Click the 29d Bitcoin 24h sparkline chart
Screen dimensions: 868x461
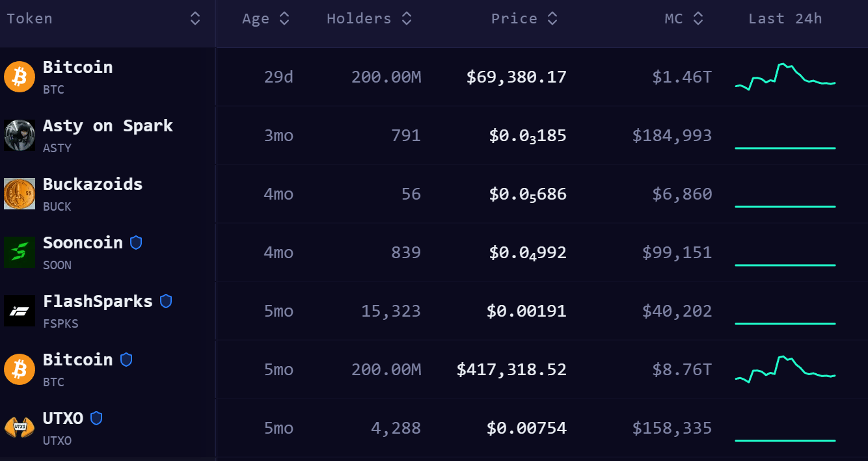point(785,77)
